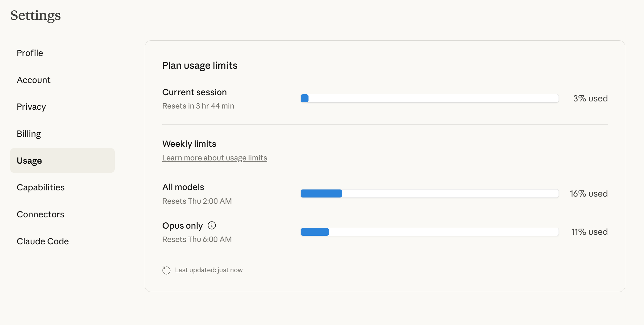Click the Last updated just now text
Viewport: 644px width, 325px height.
click(x=209, y=270)
